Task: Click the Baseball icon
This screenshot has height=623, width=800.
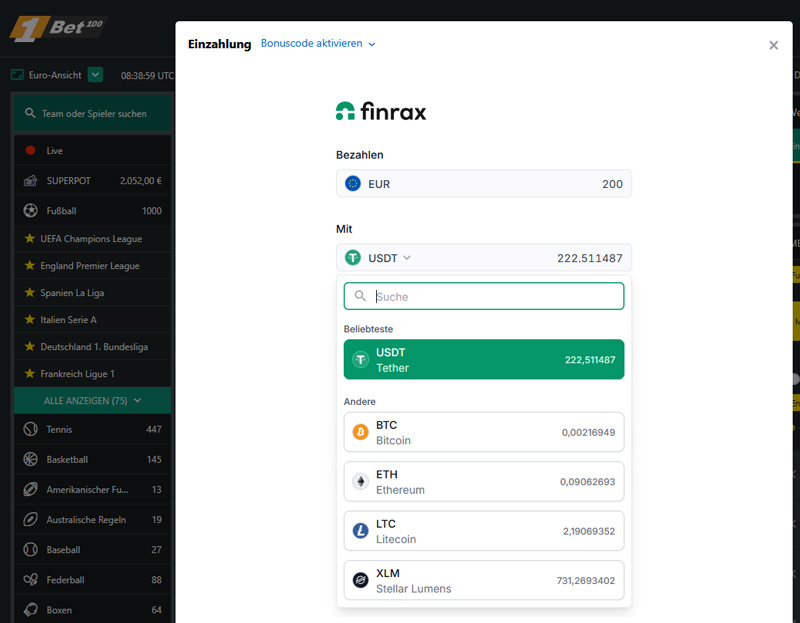Action: coord(31,550)
